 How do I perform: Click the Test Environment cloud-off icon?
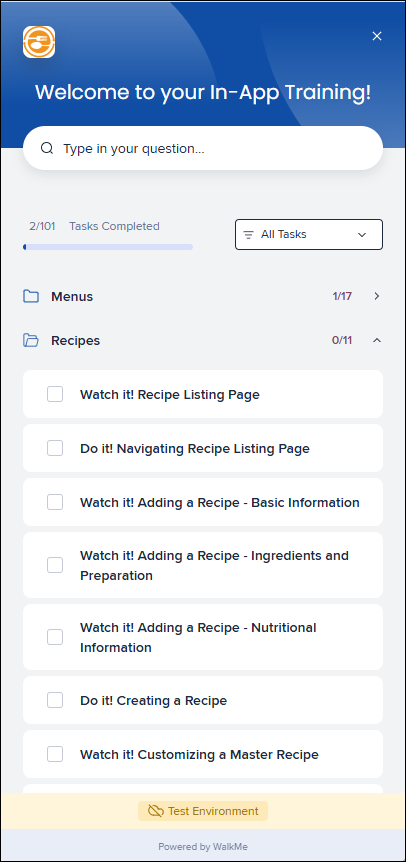click(155, 811)
